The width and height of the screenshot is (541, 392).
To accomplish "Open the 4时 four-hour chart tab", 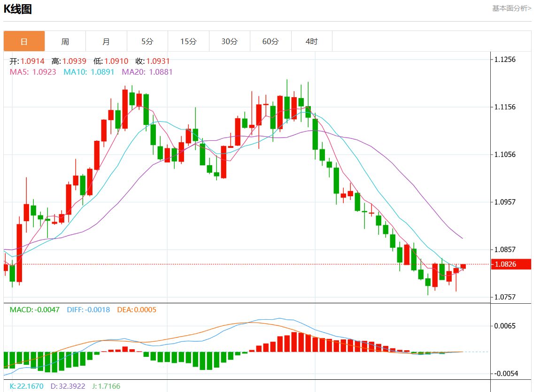I will point(311,41).
